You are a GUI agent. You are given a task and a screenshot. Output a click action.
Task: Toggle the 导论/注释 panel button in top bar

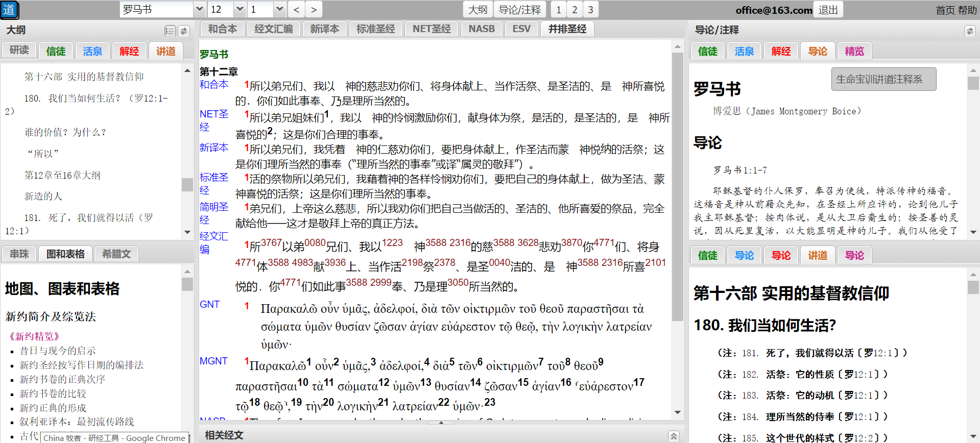click(x=519, y=10)
